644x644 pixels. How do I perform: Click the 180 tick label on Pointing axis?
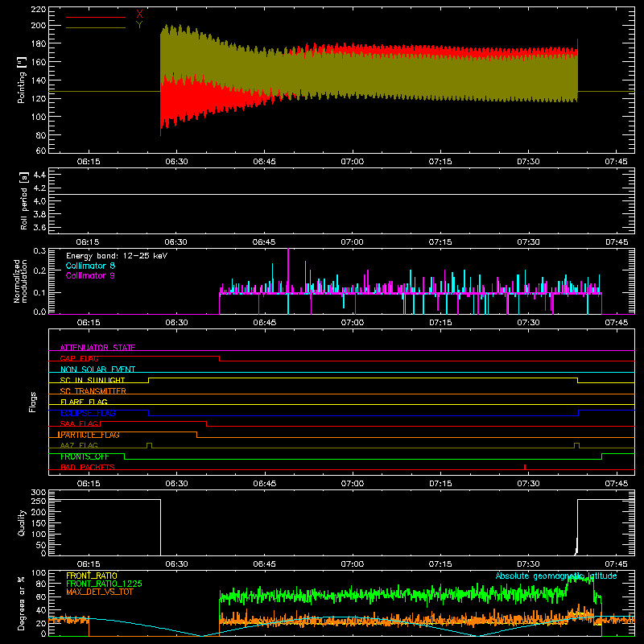click(39, 43)
